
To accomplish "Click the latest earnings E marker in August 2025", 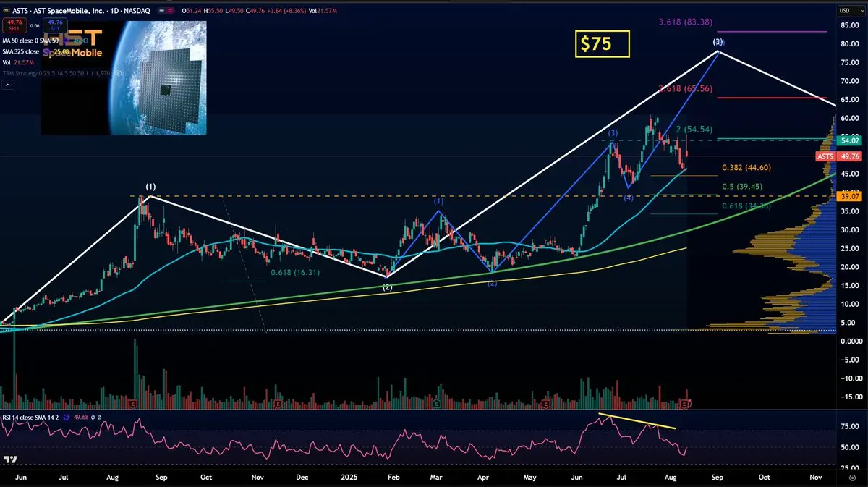I will point(686,402).
